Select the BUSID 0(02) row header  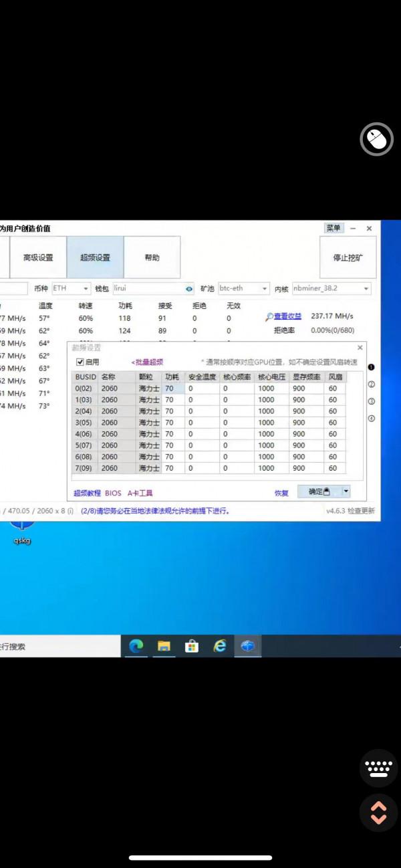pyautogui.click(x=86, y=389)
